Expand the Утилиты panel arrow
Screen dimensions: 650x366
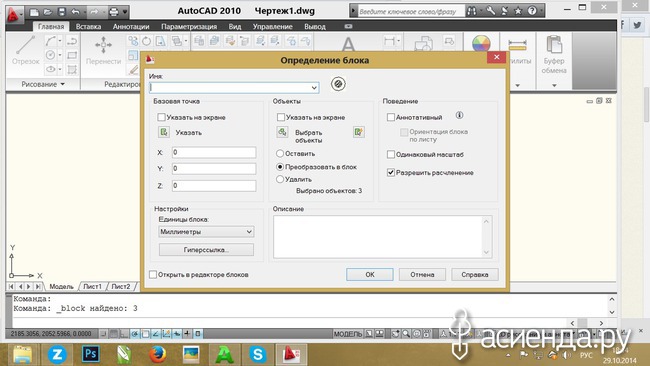click(518, 85)
